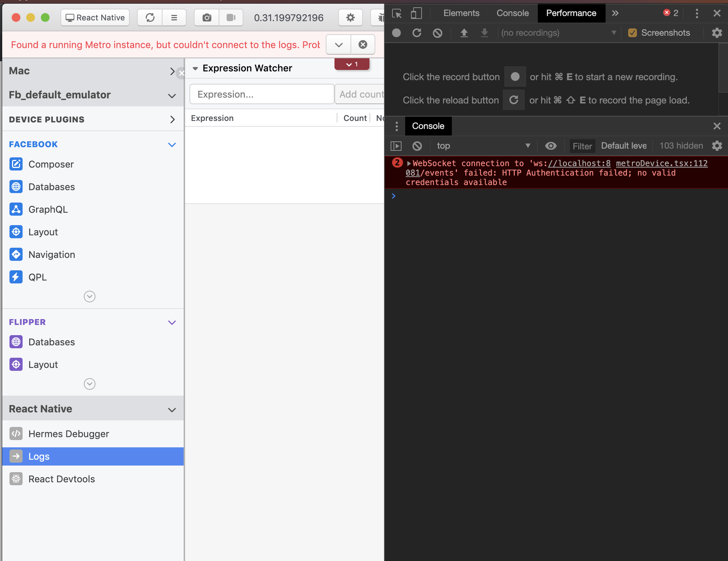728x561 pixels.
Task: Click the inspect element picker icon
Action: [396, 13]
